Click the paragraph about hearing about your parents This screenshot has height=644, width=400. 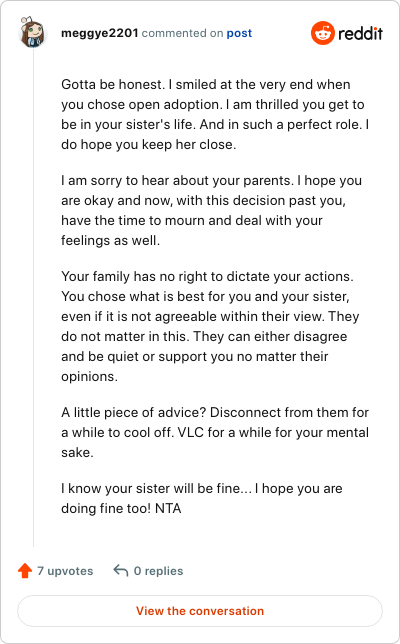(211, 210)
